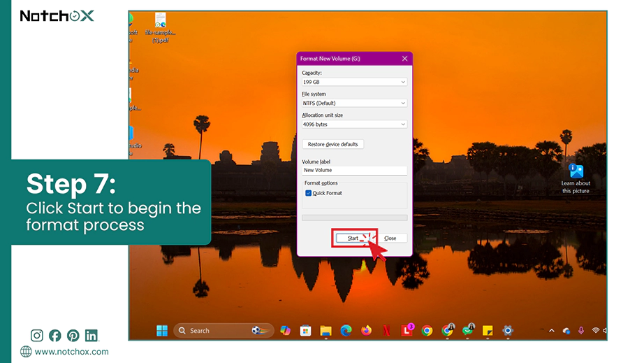Open the File system dropdown
Image resolution: width=644 pixels, height=363 pixels.
[354, 104]
